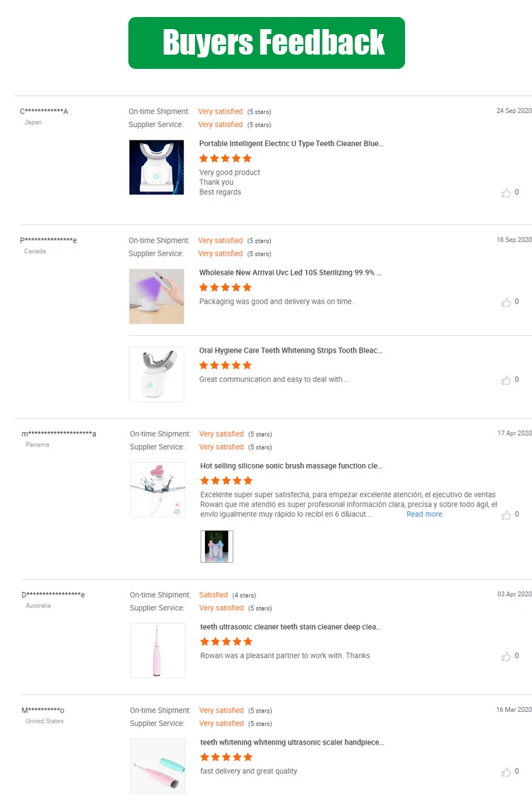This screenshot has height=802, width=532.
Task: Open the buyer-uploaded photo in the Panama review
Action: click(216, 546)
